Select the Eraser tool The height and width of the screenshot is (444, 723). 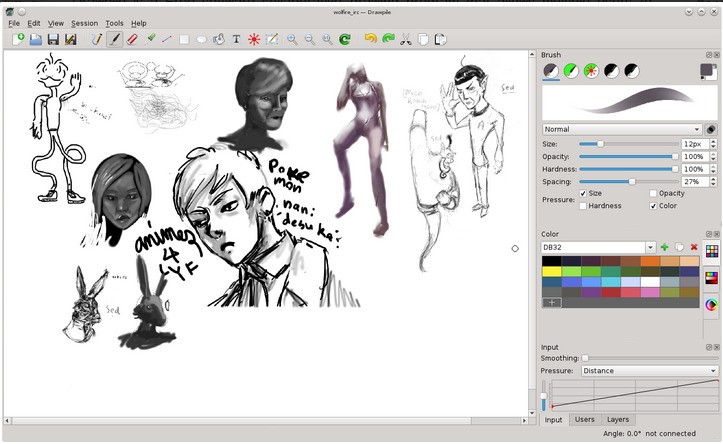[x=132, y=40]
